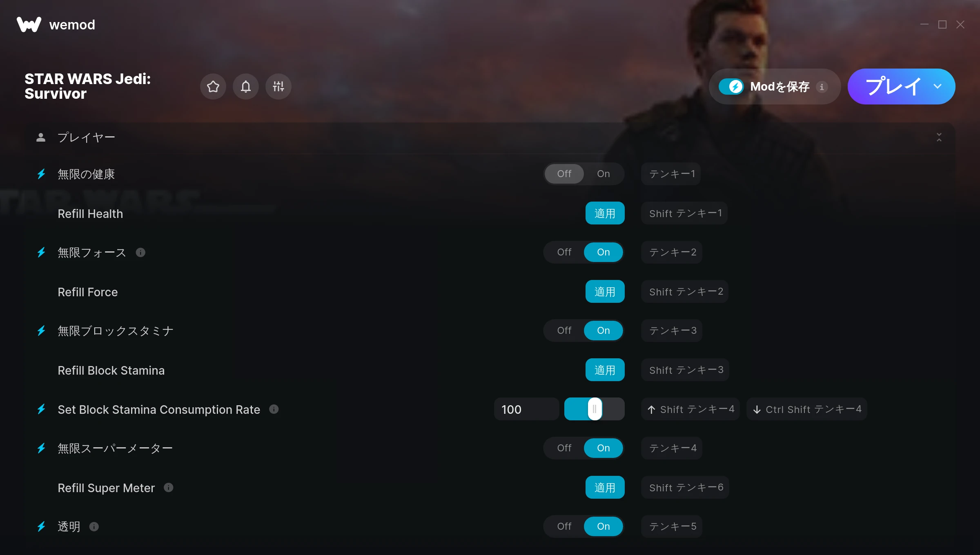Click the info icon beside Modを保存
Viewport: 980px width, 555px height.
click(x=822, y=87)
